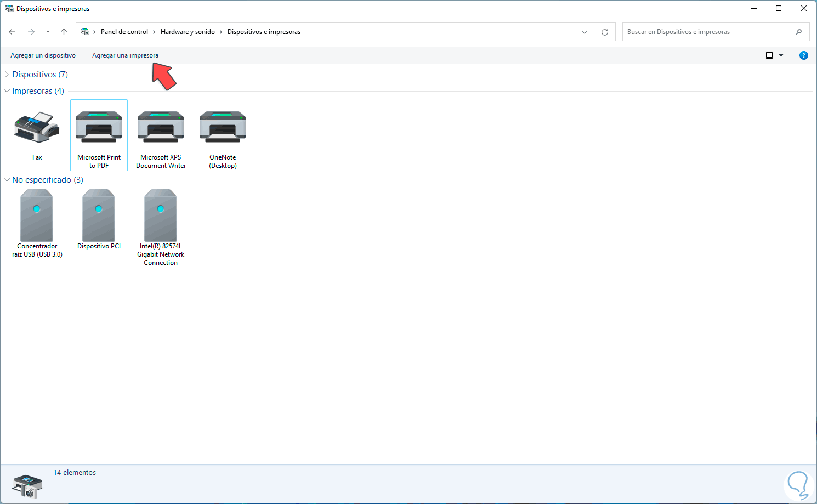Viewport: 817px width, 504px height.
Task: Collapse the Impresoras (4) group
Action: [x=7, y=91]
